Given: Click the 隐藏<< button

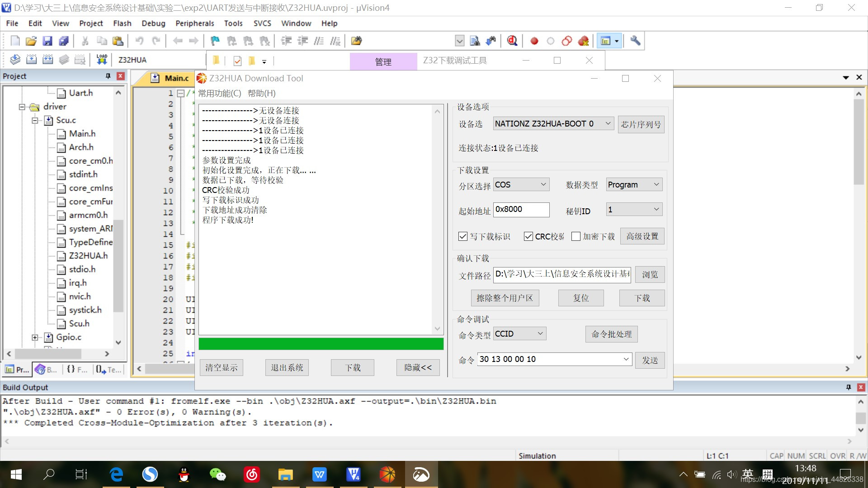Looking at the screenshot, I should [418, 368].
